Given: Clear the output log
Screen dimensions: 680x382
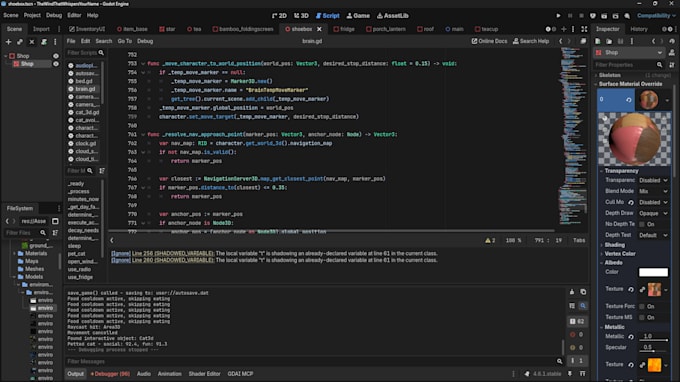Looking at the screenshot, I should 572,292.
